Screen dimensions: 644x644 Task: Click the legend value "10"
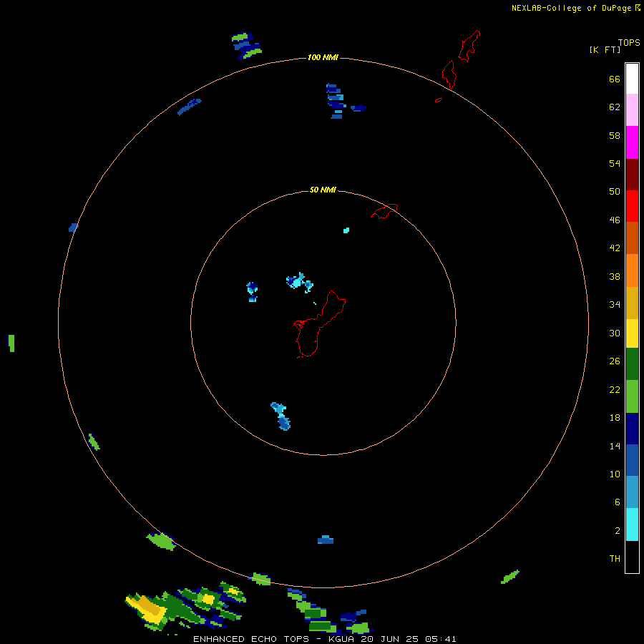[x=615, y=474]
